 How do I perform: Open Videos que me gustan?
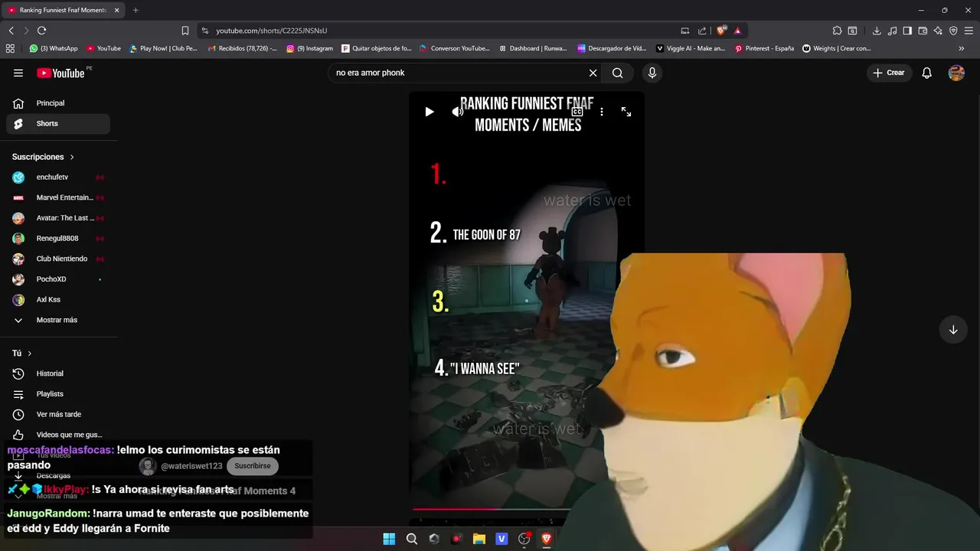coord(58,435)
